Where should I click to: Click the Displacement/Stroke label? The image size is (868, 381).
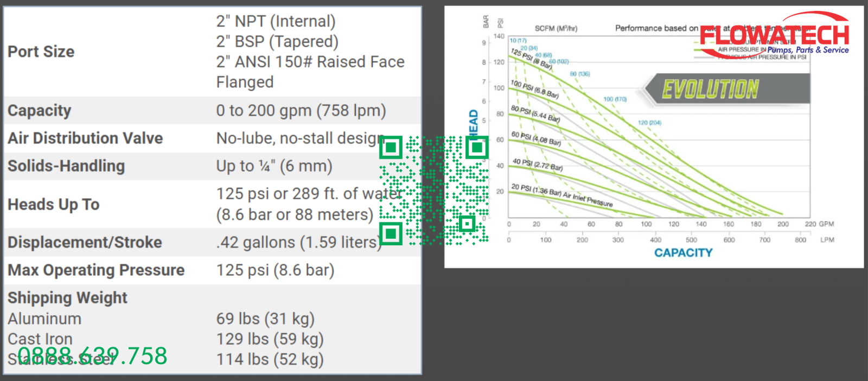pos(85,243)
